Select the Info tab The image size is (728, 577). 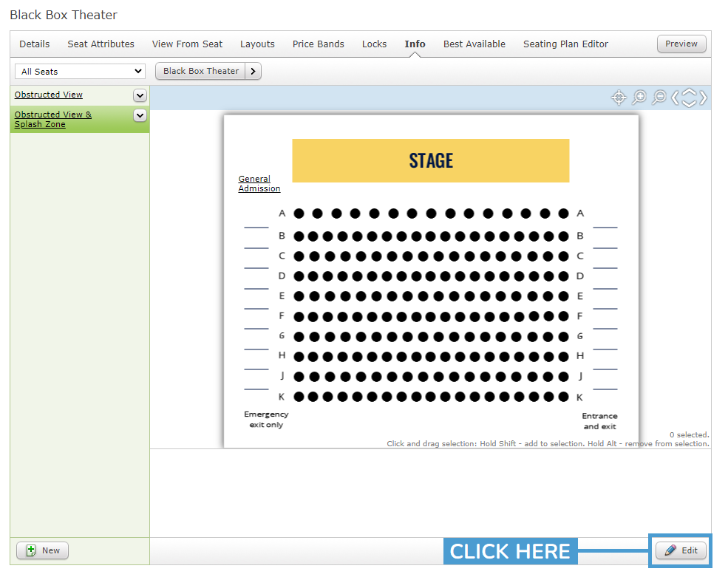[415, 44]
